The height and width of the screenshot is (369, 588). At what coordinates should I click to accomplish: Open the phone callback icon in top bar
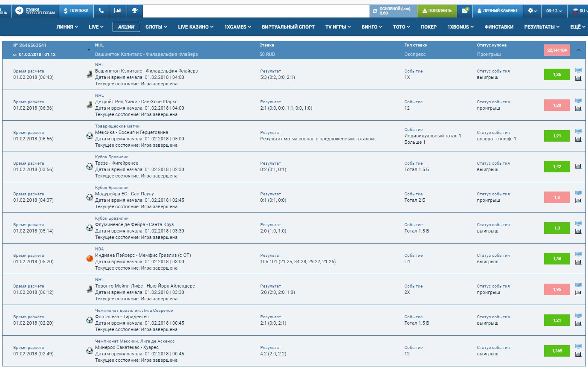click(x=101, y=11)
